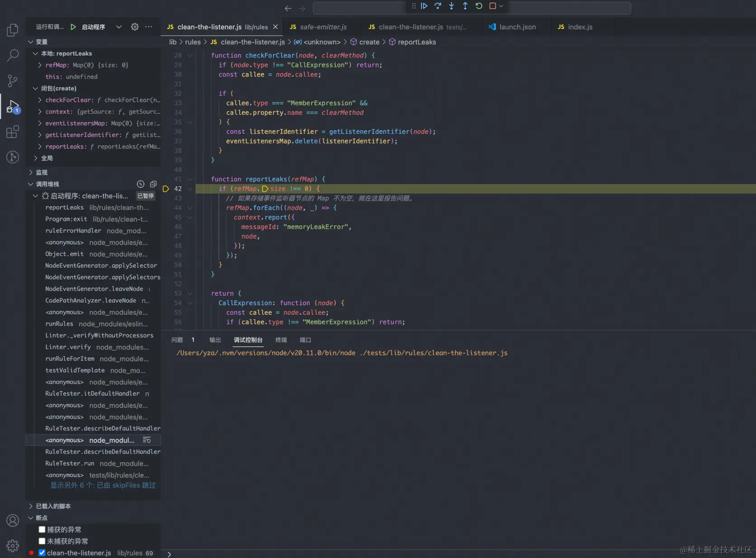Open launch.json via the gear icon

(135, 27)
